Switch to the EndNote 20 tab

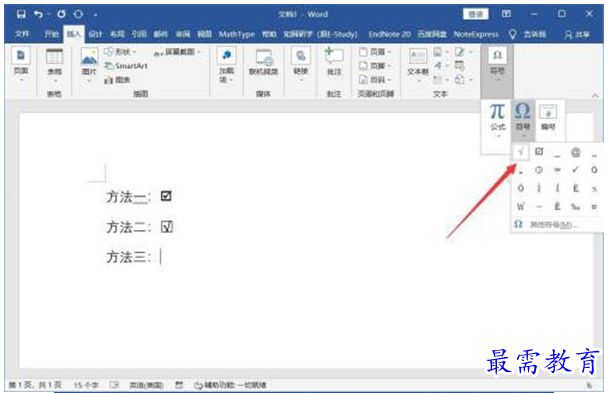389,34
